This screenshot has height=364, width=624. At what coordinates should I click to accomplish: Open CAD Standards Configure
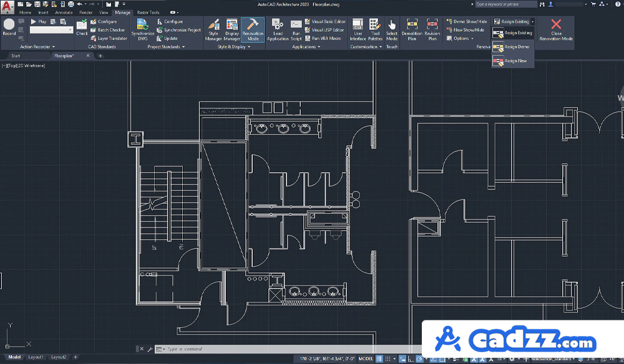[104, 21]
